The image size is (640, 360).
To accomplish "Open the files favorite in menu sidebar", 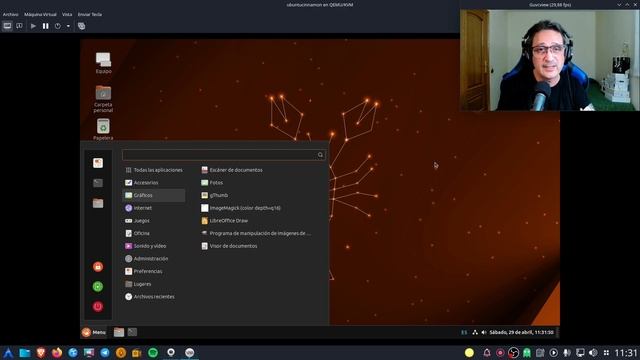I will [x=98, y=203].
